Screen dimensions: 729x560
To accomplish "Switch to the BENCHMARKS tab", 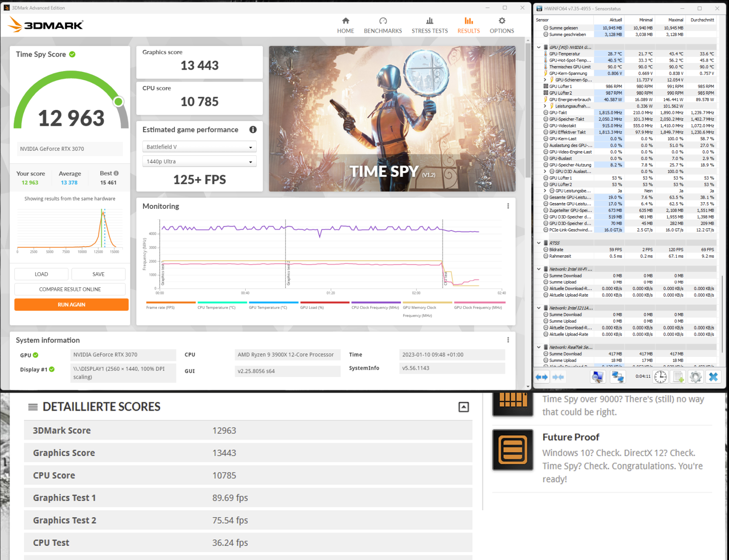I will (383, 25).
